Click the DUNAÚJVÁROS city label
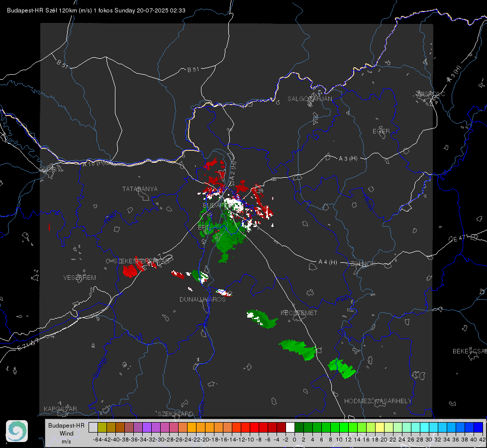 pos(202,299)
